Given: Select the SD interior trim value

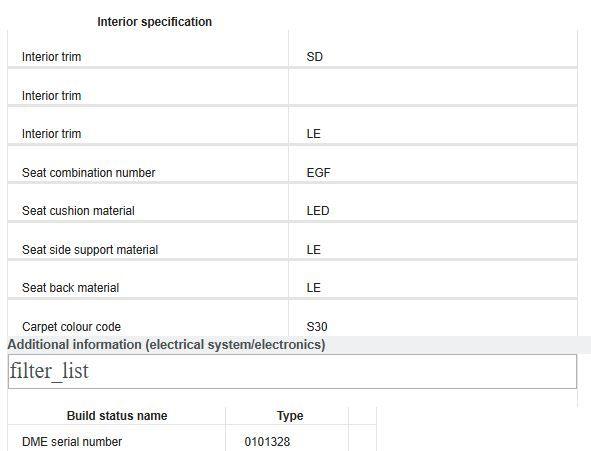Looking at the screenshot, I should coord(314,57).
